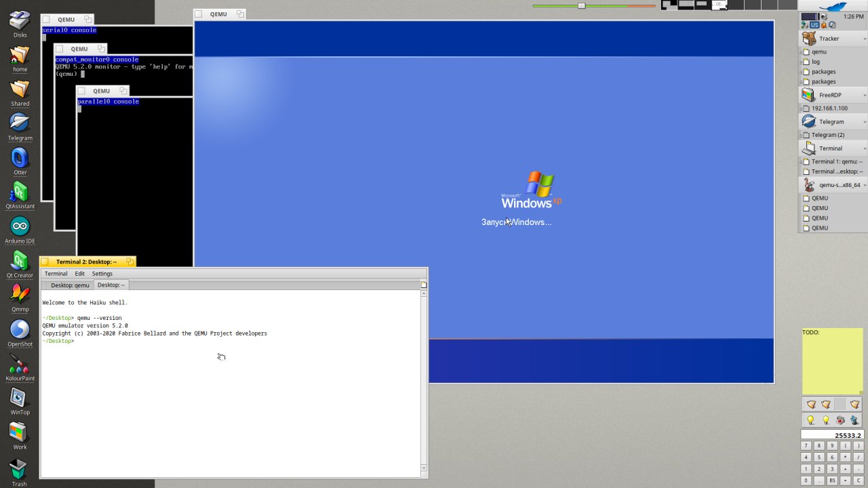Click the calculator display showing 25533.2
This screenshot has height=488, width=868.
tap(832, 435)
